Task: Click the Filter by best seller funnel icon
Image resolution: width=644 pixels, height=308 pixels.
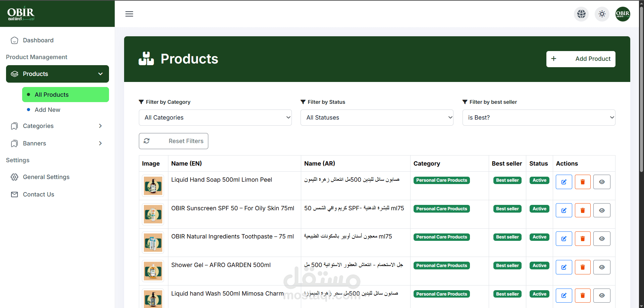Action: pos(465,102)
